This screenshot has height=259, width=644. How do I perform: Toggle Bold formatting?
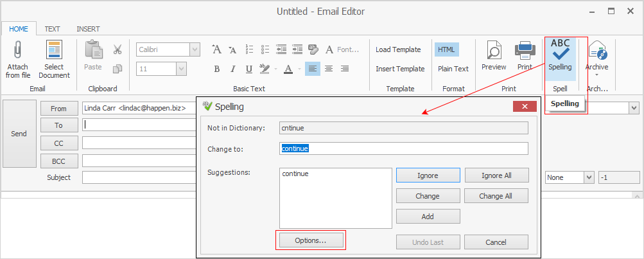217,69
